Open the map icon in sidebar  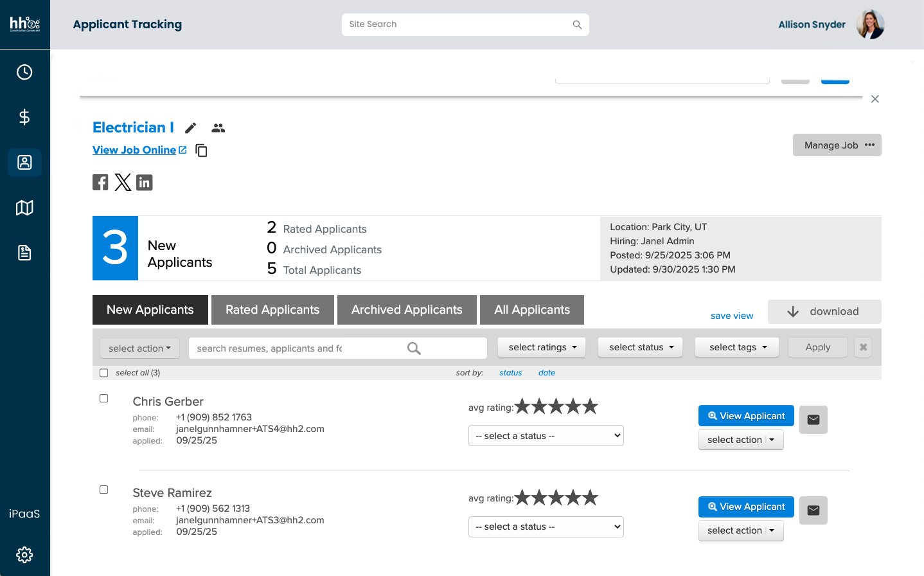(x=24, y=208)
